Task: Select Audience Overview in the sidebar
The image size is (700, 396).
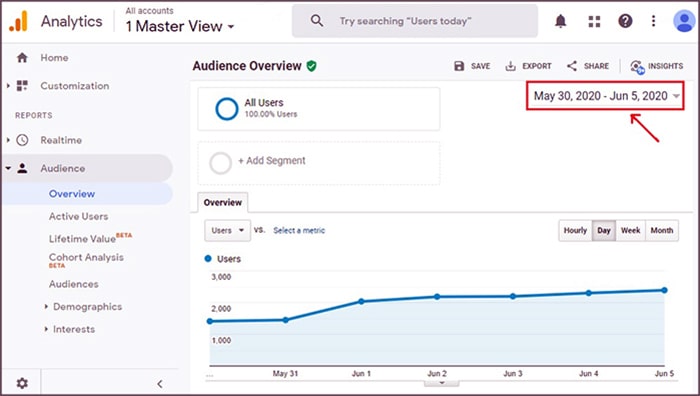Action: pyautogui.click(x=72, y=194)
